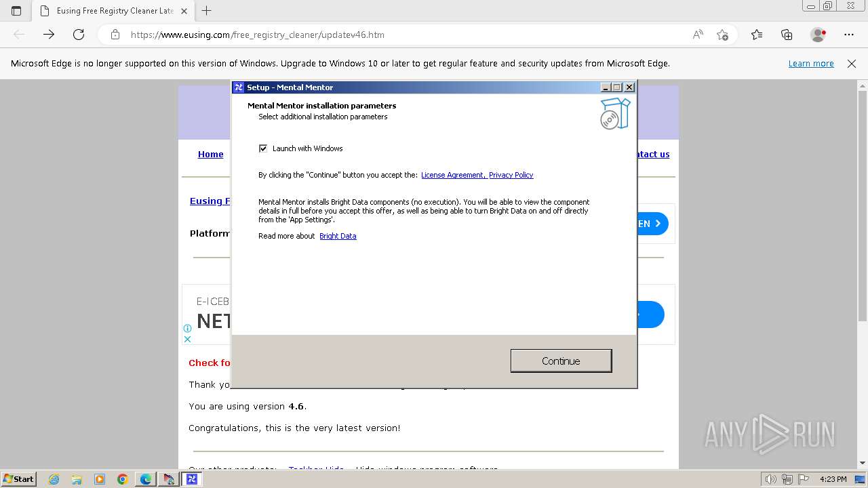
Task: Open the Edge profile icon
Action: tap(818, 35)
